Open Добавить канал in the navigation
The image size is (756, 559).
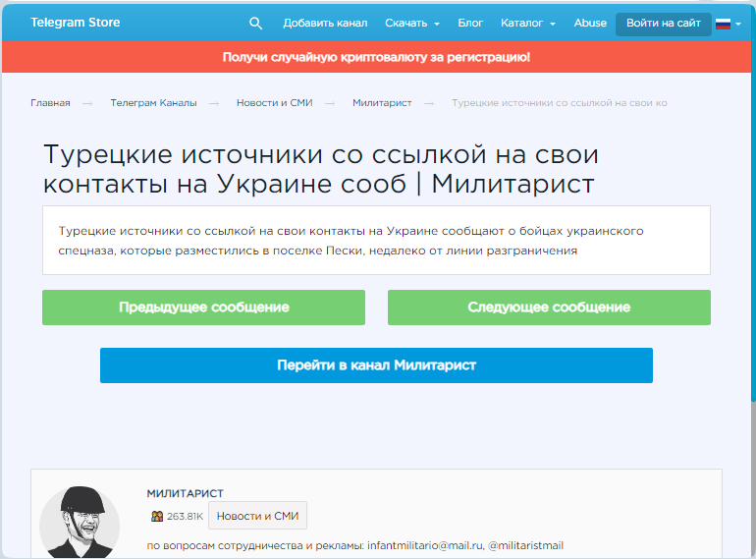tap(325, 24)
